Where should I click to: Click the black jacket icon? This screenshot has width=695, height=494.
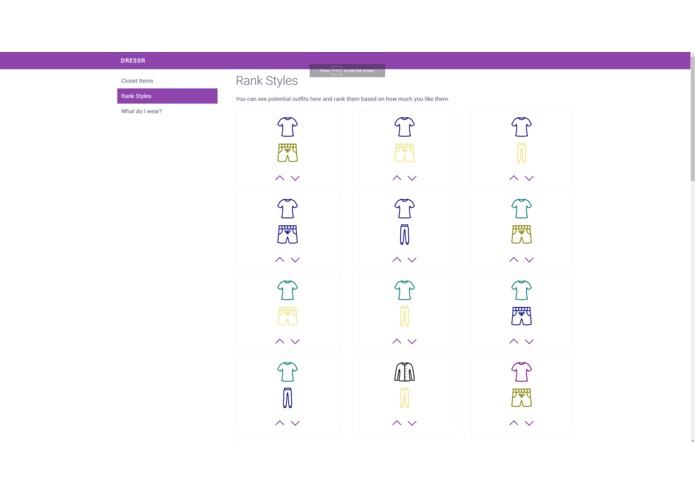point(405,372)
